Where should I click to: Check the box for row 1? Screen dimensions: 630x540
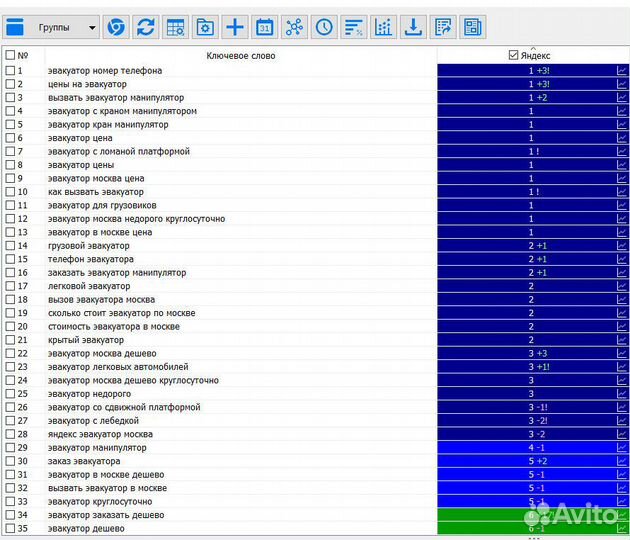click(10, 71)
